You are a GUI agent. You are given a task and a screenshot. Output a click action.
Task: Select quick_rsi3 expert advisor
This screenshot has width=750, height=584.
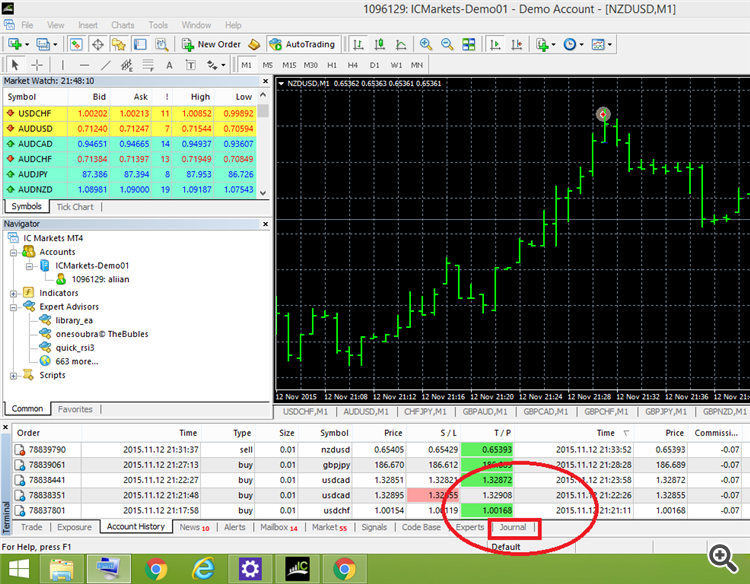(75, 348)
